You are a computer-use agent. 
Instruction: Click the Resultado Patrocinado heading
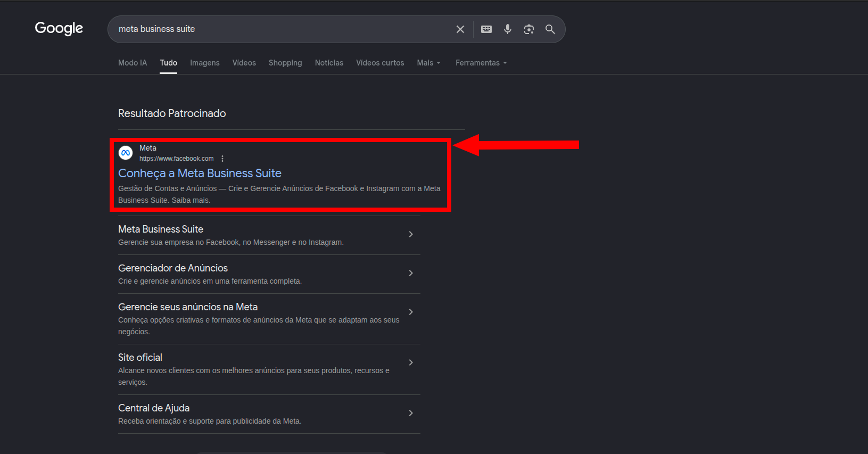tap(172, 113)
